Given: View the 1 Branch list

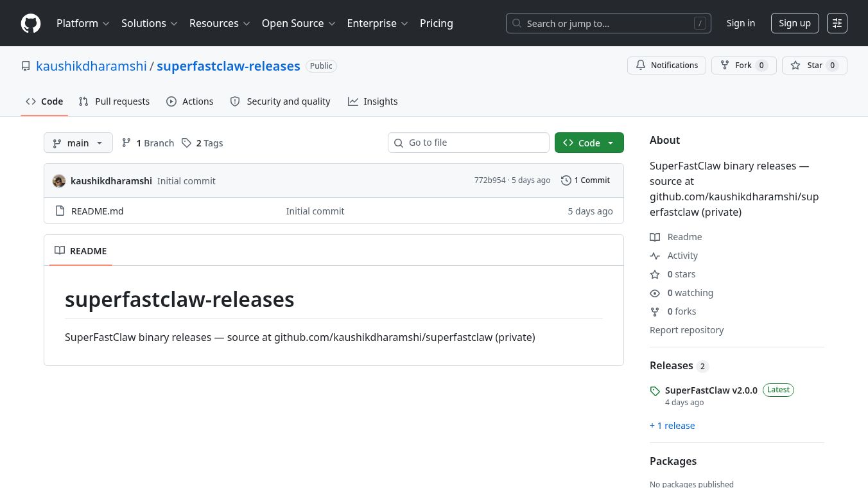Looking at the screenshot, I should [x=148, y=143].
